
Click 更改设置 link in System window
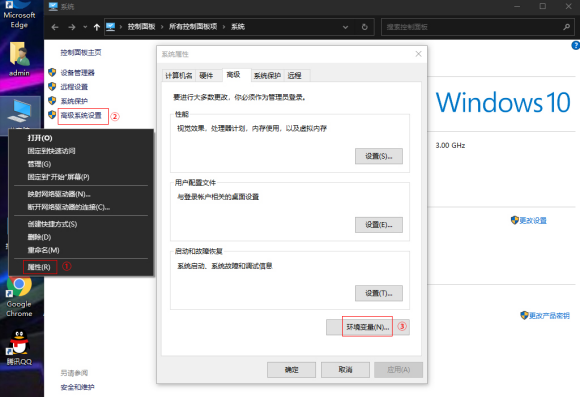(x=533, y=221)
